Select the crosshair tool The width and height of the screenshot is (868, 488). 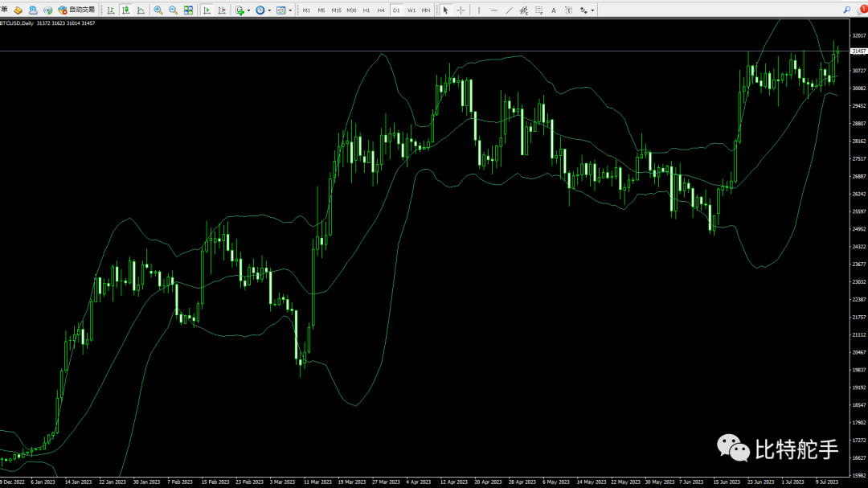[x=461, y=10]
